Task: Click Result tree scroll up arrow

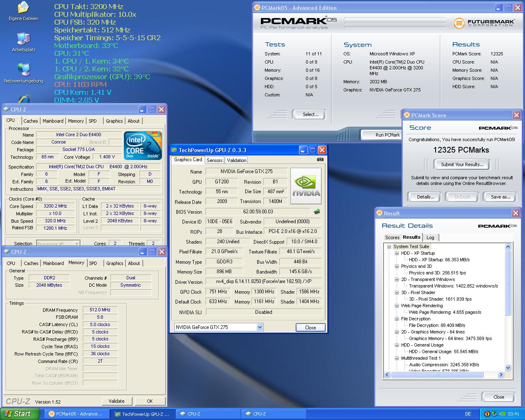Action: click(508, 247)
